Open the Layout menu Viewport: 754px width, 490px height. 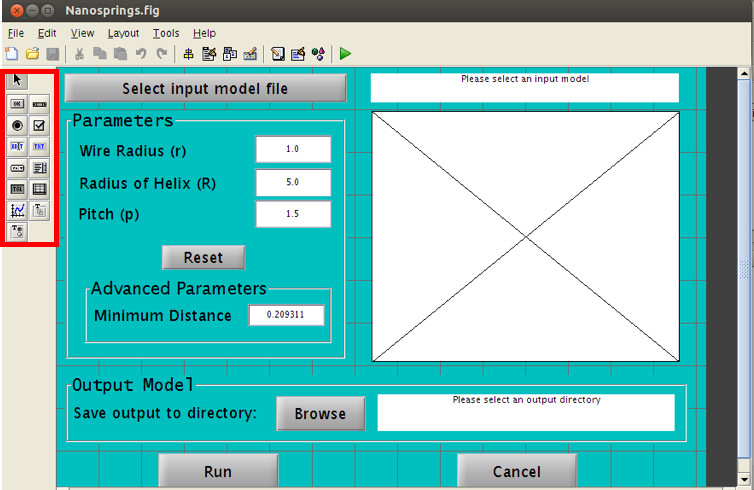123,33
